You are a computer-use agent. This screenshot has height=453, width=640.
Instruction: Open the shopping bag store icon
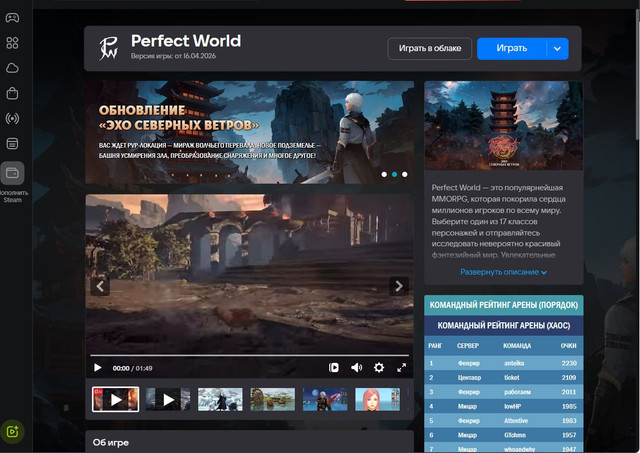pyautogui.click(x=13, y=94)
